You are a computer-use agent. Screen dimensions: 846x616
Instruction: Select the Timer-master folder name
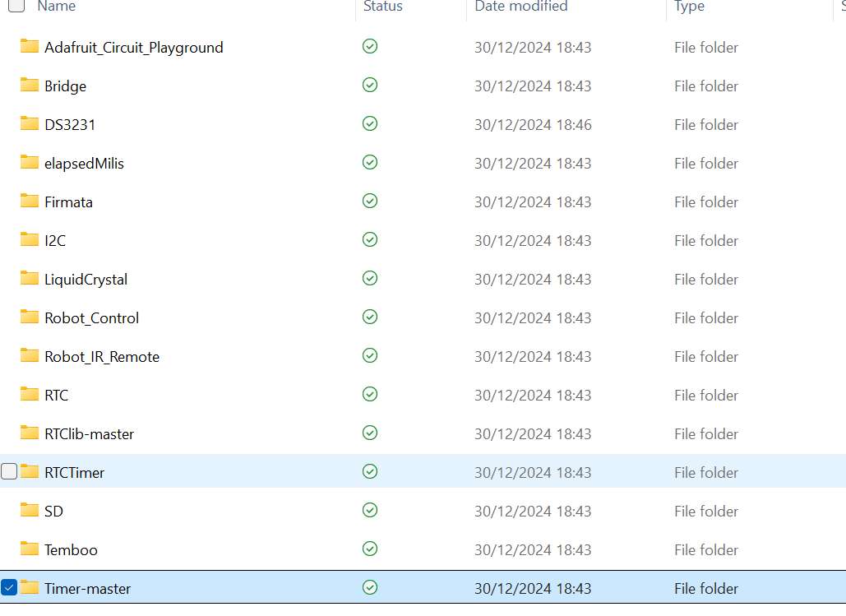pos(87,589)
